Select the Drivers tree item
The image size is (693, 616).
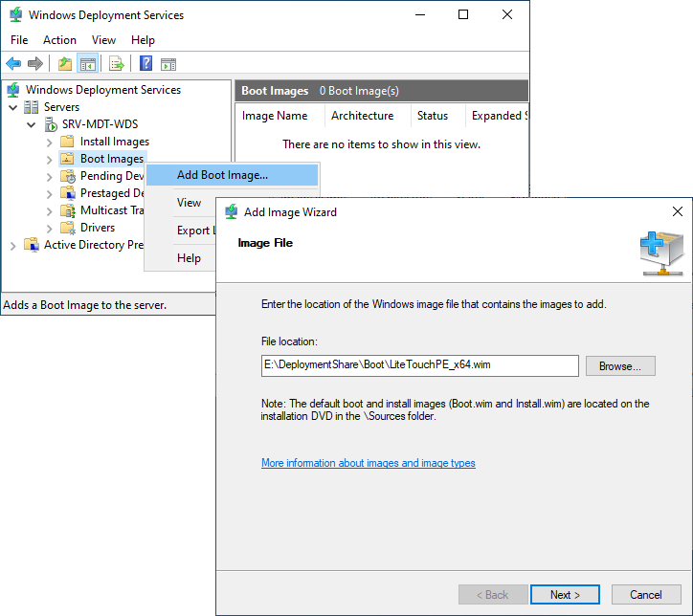pyautogui.click(x=98, y=228)
